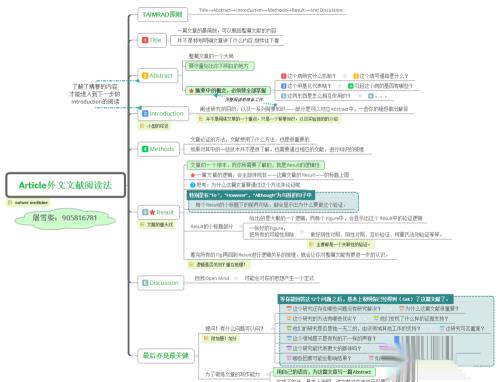Image resolution: width=500 pixels, height=382 pixels.
Task: Click red number marker on Title node
Action: coord(145,40)
